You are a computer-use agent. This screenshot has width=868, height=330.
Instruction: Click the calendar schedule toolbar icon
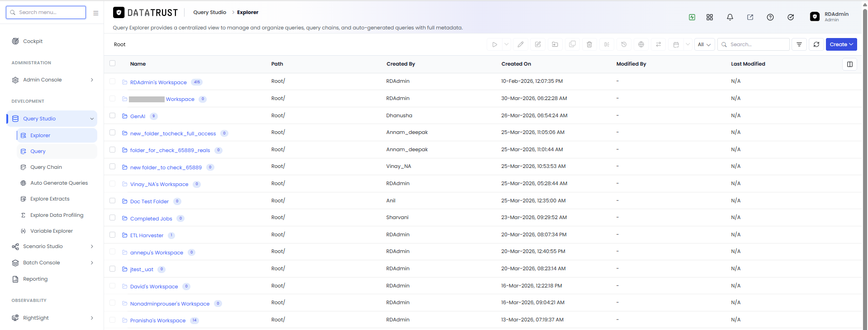coord(676,44)
